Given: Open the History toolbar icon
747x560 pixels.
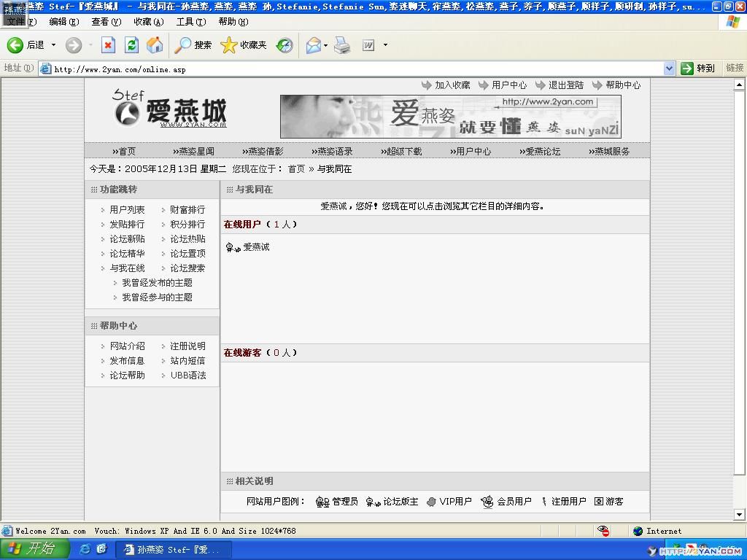Looking at the screenshot, I should click(285, 45).
